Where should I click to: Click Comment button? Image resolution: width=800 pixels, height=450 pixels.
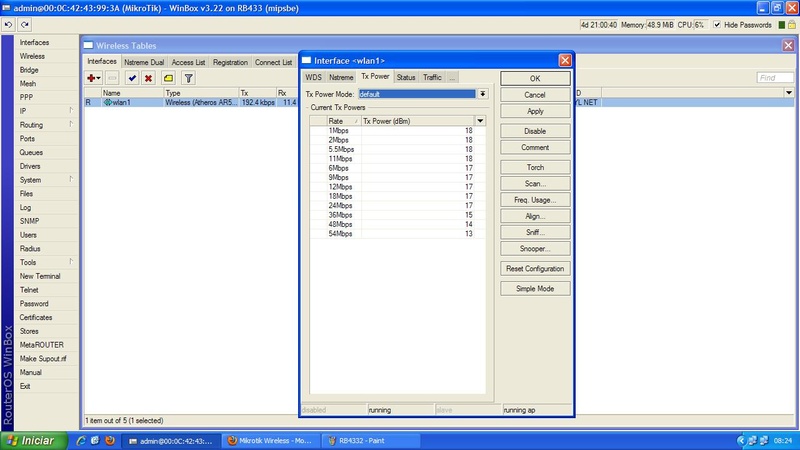535,147
